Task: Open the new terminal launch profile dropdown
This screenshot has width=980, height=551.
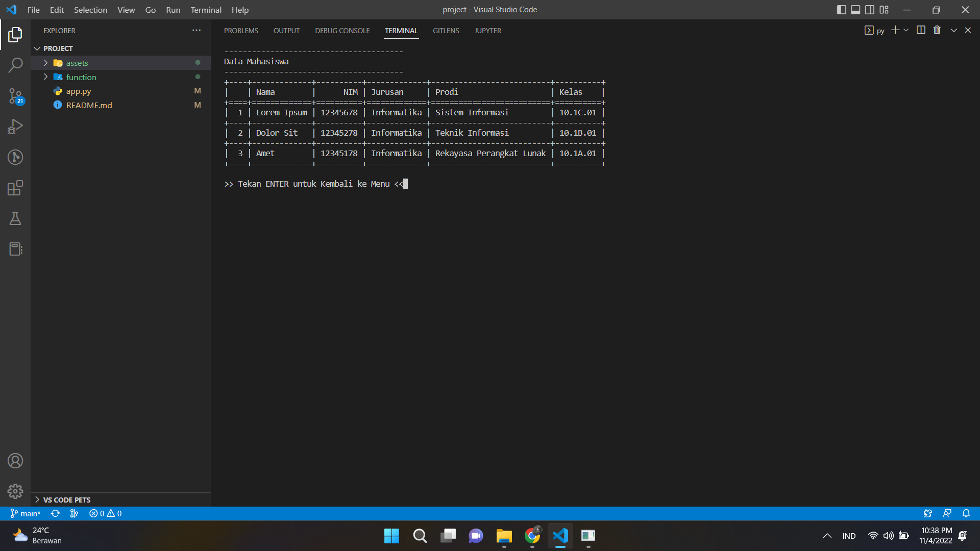Action: pos(906,30)
